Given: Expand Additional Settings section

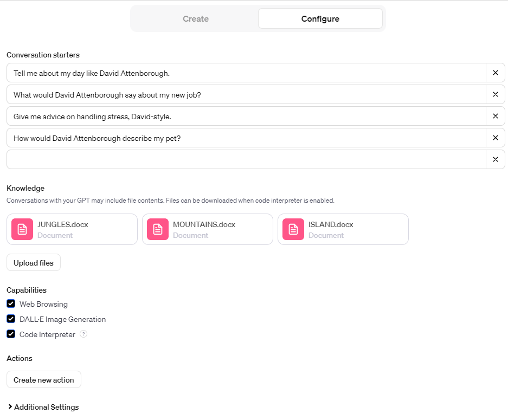Looking at the screenshot, I should pyautogui.click(x=43, y=407).
